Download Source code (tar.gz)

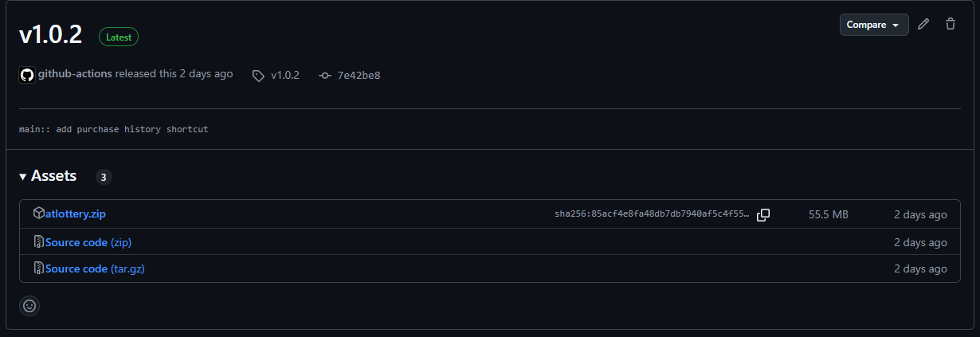click(x=95, y=269)
